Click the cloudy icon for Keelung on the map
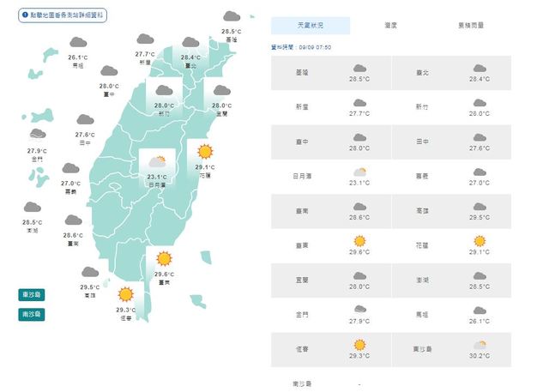Screen dimensions: 549x392 pos(231,16)
